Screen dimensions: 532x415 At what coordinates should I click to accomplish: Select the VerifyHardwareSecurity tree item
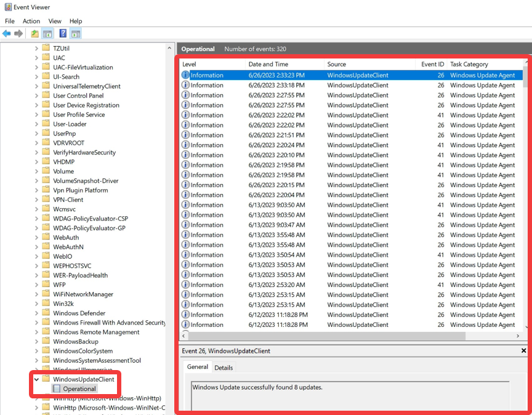[84, 152]
